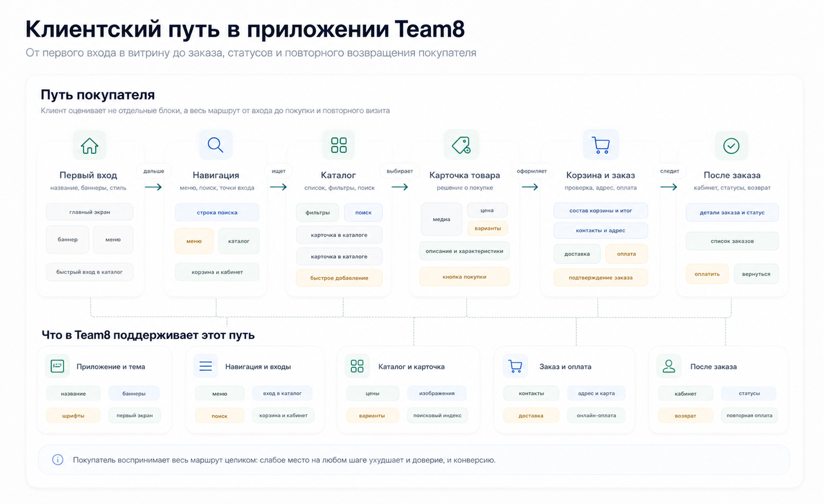Select the 'изображения' chip
Screen dimensions: 824x504
(437, 394)
